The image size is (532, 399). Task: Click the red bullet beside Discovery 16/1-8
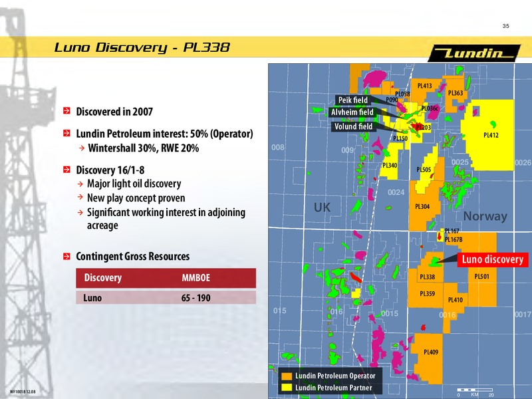click(67, 170)
